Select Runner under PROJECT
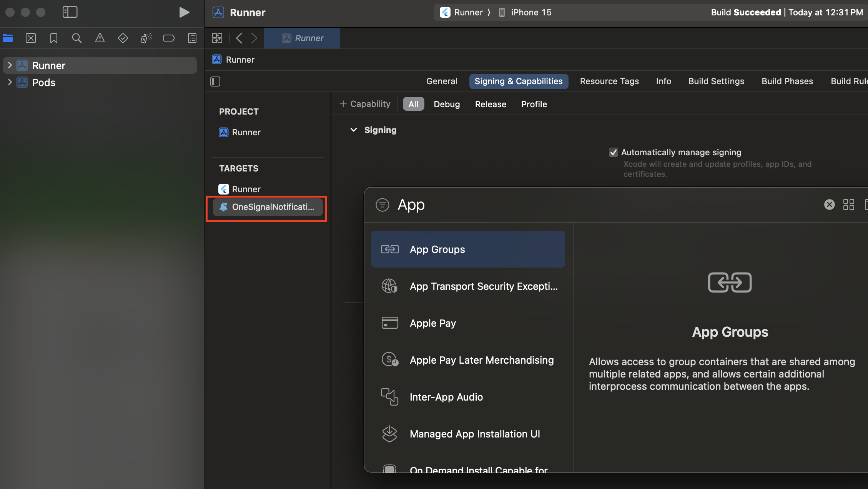 point(246,132)
